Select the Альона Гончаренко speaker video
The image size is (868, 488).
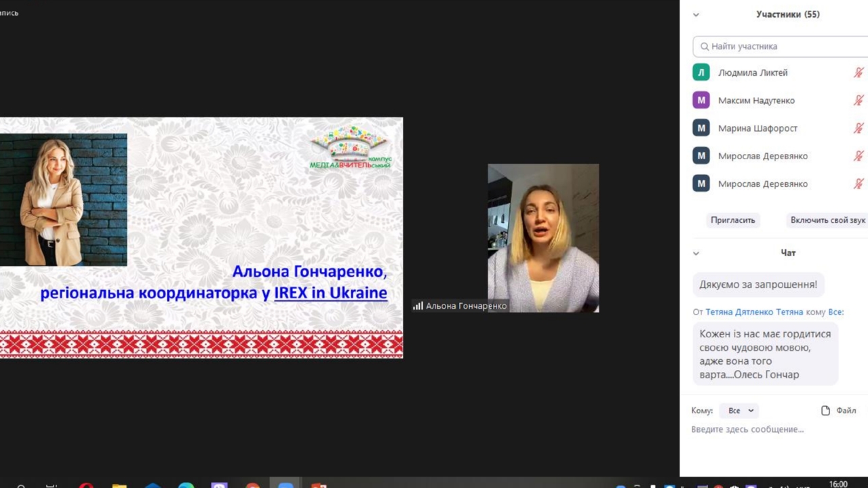click(x=543, y=238)
